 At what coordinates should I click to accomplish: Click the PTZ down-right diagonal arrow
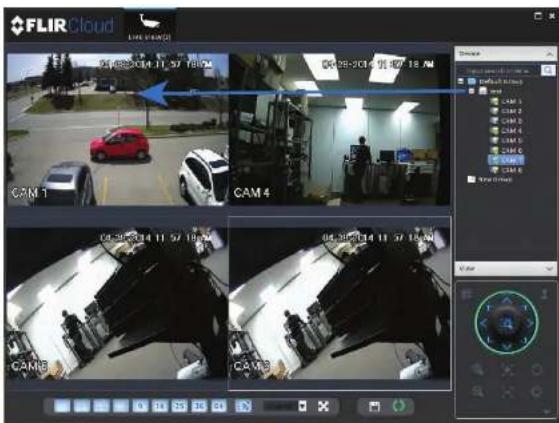click(x=523, y=340)
